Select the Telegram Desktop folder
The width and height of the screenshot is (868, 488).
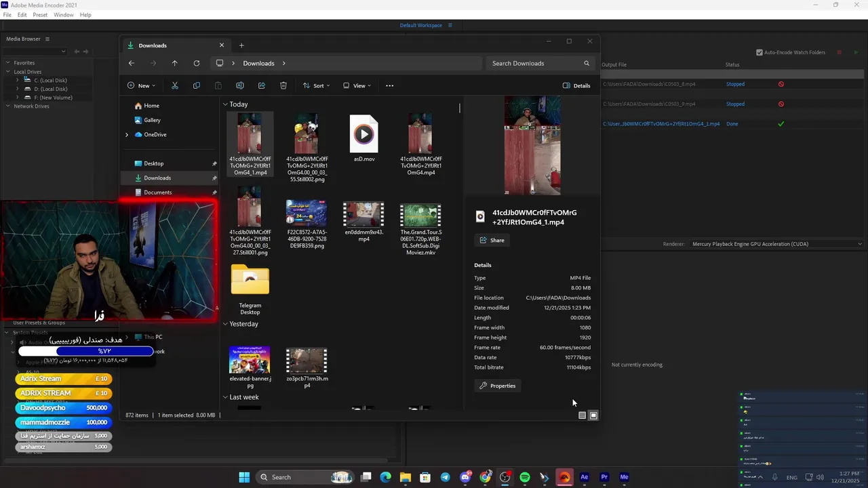click(250, 289)
